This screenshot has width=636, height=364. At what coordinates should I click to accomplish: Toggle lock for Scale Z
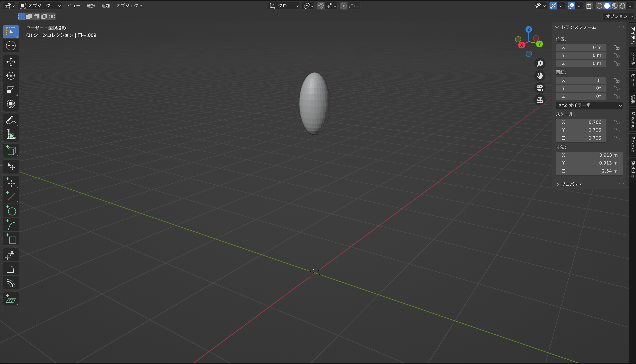[x=616, y=138]
